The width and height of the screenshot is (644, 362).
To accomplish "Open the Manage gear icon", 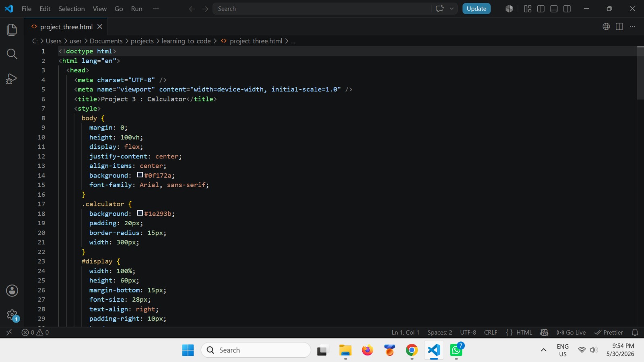I will (12, 315).
